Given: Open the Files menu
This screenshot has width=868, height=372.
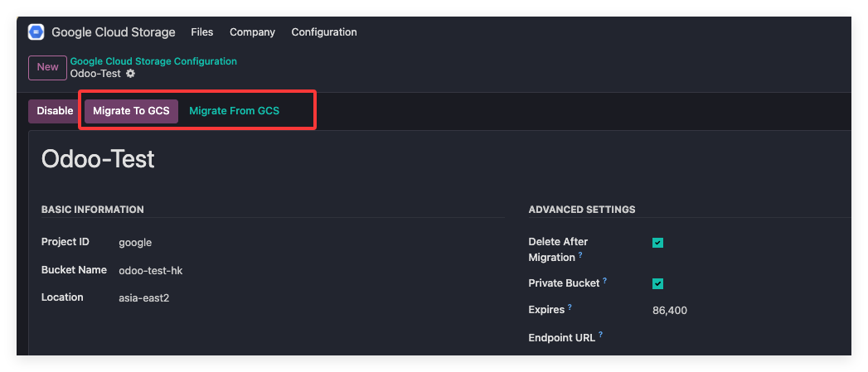Looking at the screenshot, I should pos(201,32).
